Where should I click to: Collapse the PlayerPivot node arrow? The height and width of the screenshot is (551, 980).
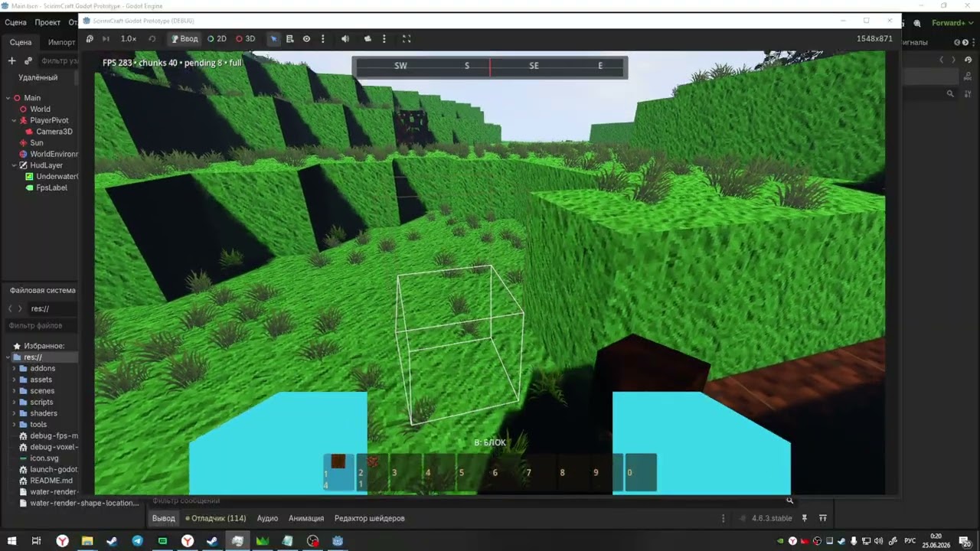point(14,120)
